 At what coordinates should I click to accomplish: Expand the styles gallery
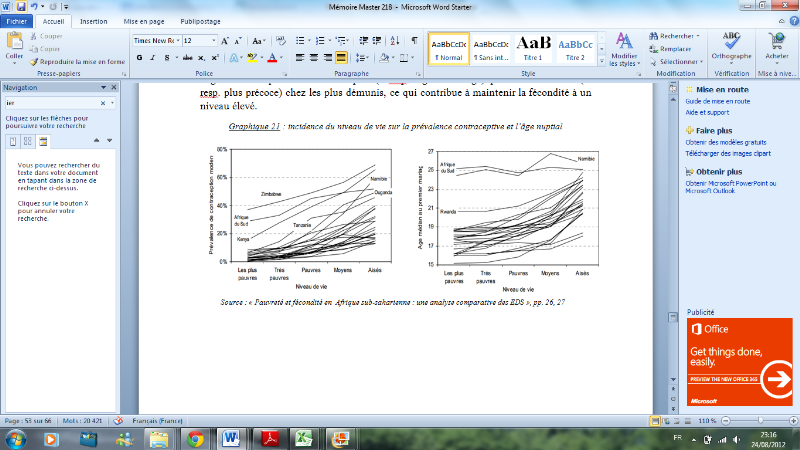(x=602, y=61)
